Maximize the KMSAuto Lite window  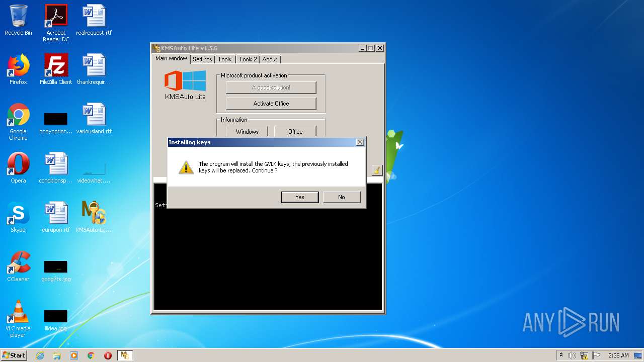point(371,48)
